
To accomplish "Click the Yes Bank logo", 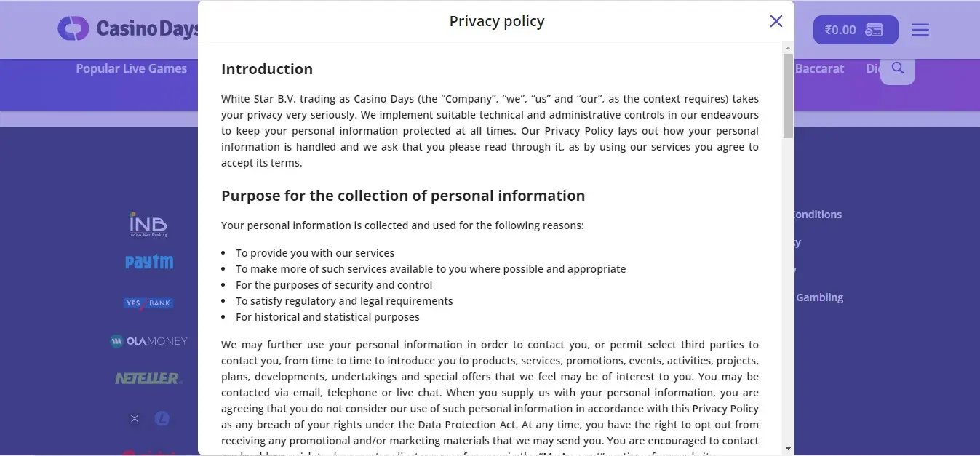I will [148, 303].
